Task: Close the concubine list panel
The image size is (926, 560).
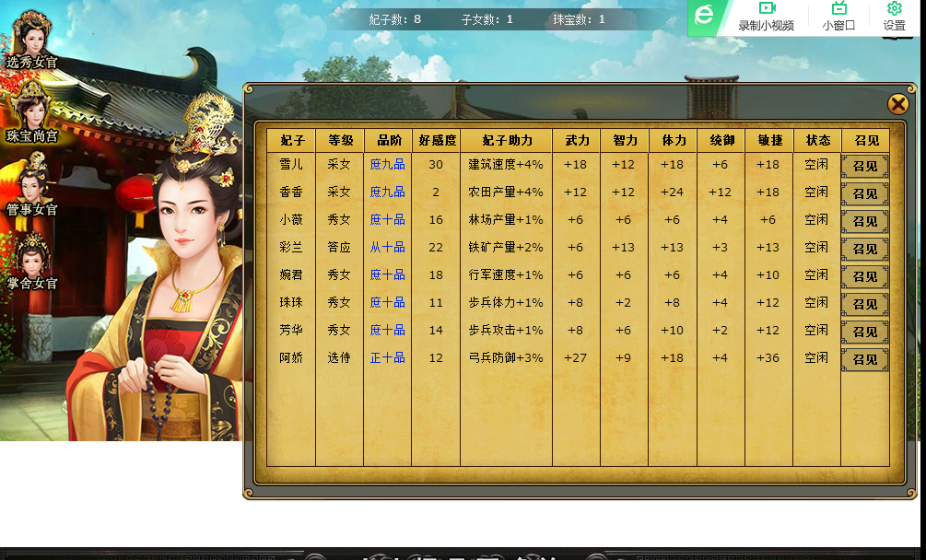Action: tap(897, 104)
